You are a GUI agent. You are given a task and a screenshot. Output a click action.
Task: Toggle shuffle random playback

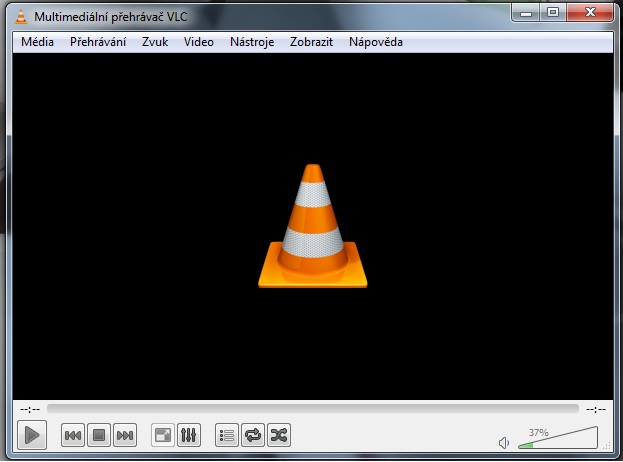click(279, 435)
